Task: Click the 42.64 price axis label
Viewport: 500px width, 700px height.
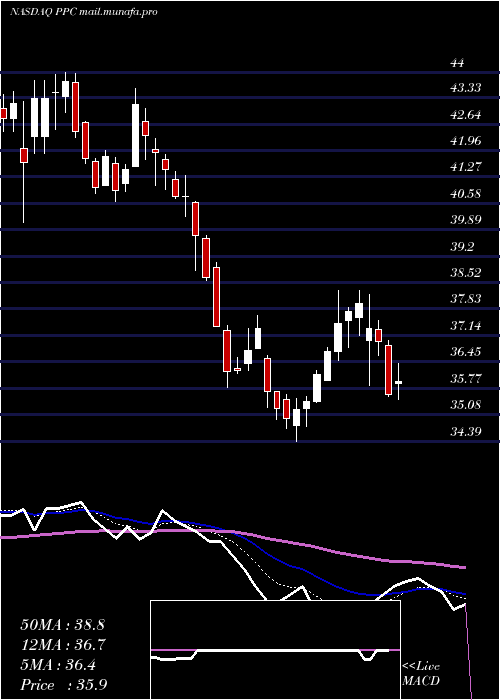Action: (466, 115)
